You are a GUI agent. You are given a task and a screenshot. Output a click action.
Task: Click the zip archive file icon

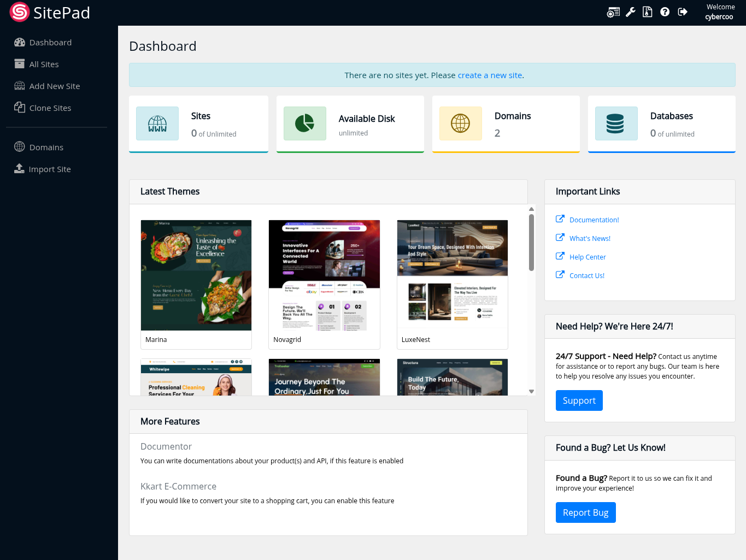click(648, 12)
